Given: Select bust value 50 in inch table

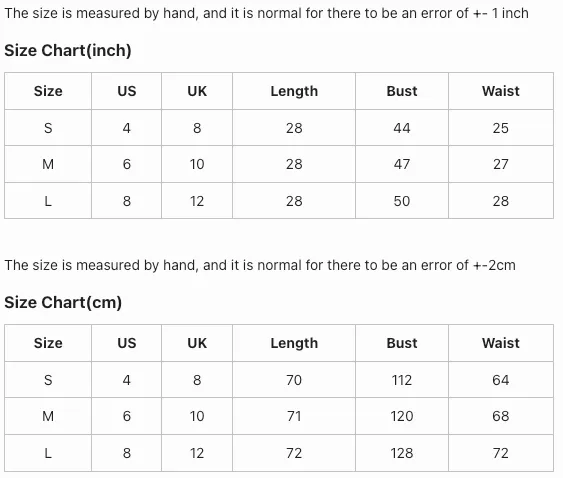Looking at the screenshot, I should coord(402,201).
